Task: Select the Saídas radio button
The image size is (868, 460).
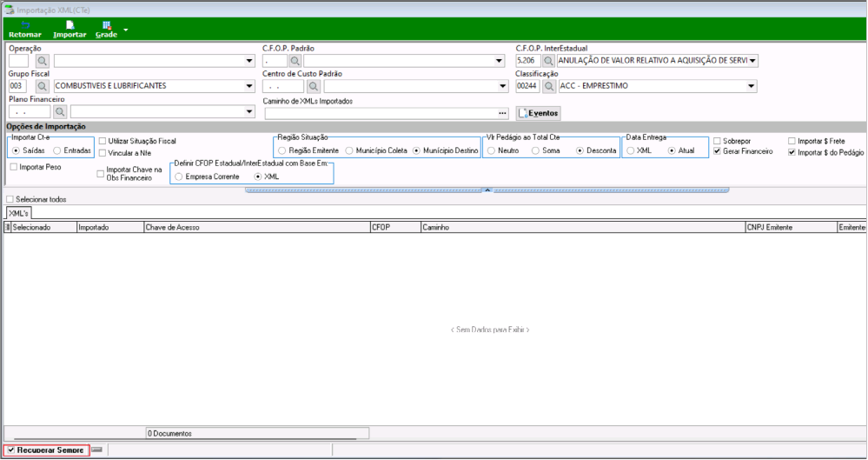Action: coord(16,150)
